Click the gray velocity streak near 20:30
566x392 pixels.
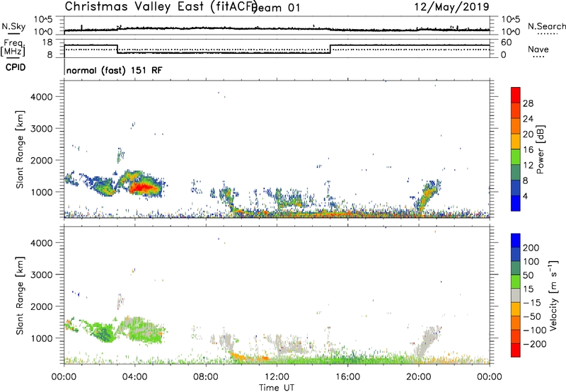point(427,342)
